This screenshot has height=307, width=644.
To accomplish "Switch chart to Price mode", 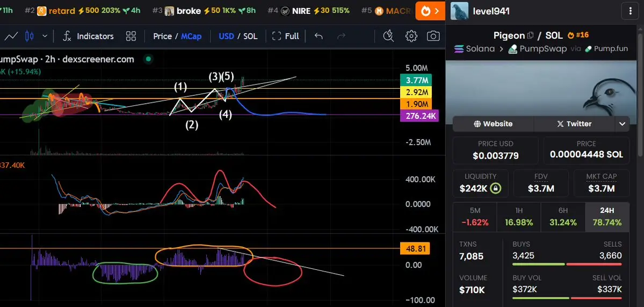I will [162, 36].
